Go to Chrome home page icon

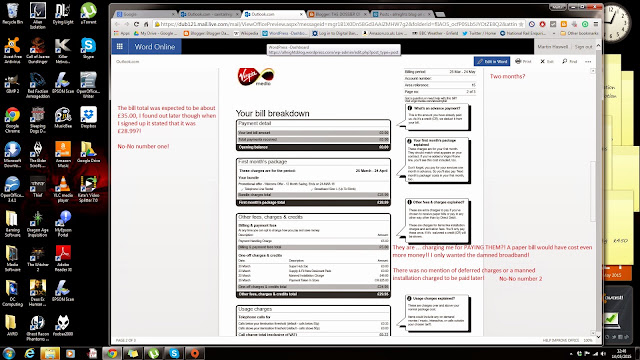[x=146, y=24]
